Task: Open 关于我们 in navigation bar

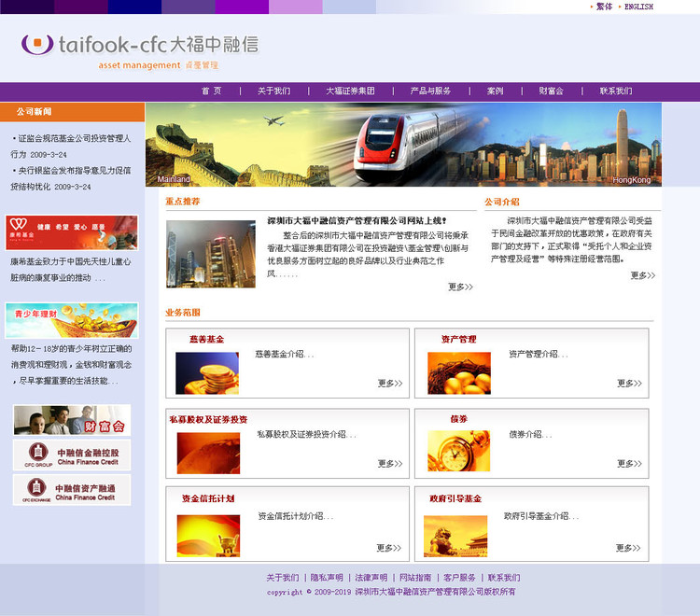Action: point(273,91)
